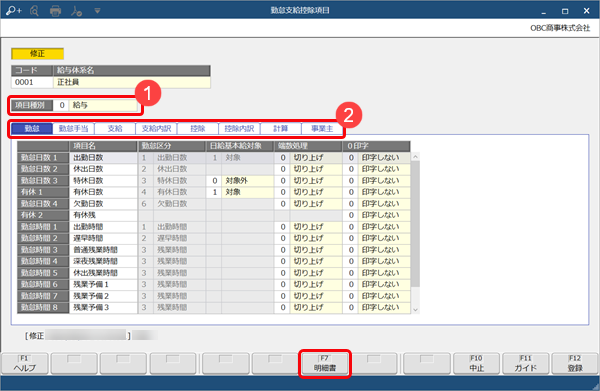Image resolution: width=600 pixels, height=391 pixels.
Task: Go to the 事業主 tab
Action: pyautogui.click(x=322, y=129)
